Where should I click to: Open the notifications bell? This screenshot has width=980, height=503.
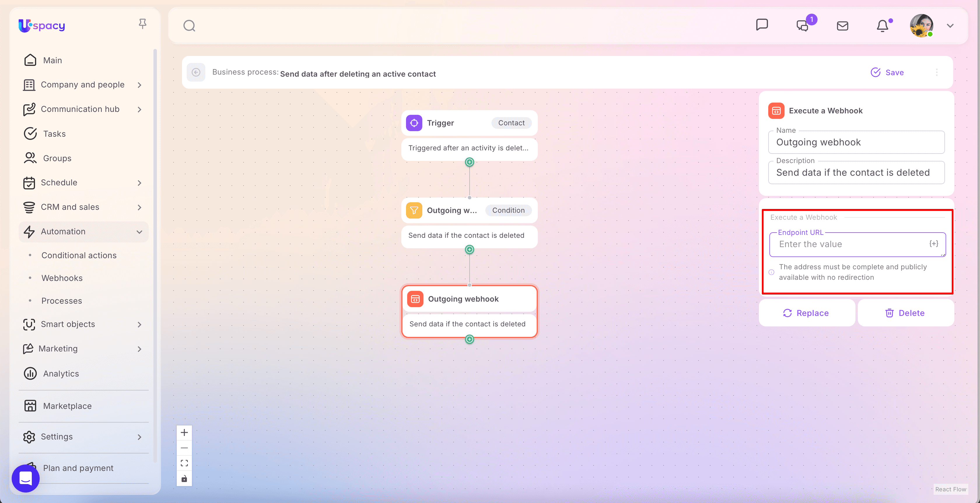click(x=882, y=26)
